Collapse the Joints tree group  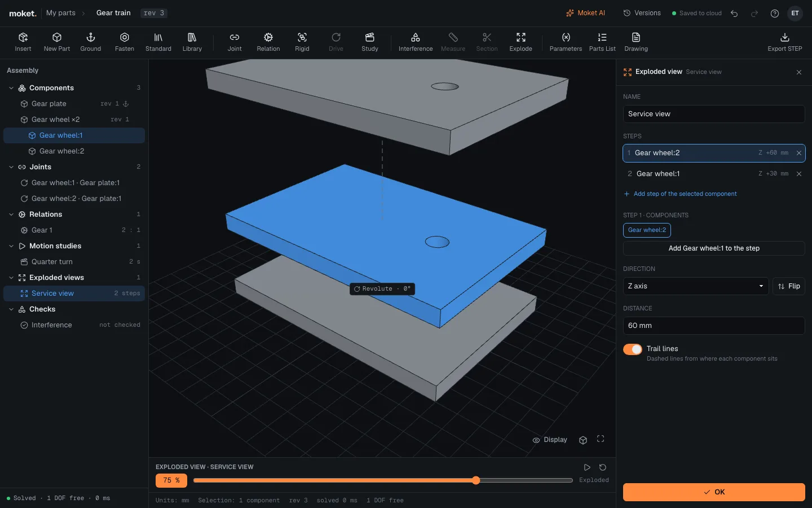pyautogui.click(x=11, y=167)
